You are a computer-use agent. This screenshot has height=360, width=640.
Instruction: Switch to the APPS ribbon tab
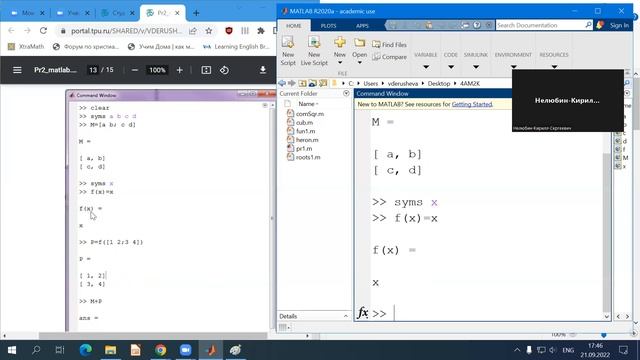coord(362,25)
